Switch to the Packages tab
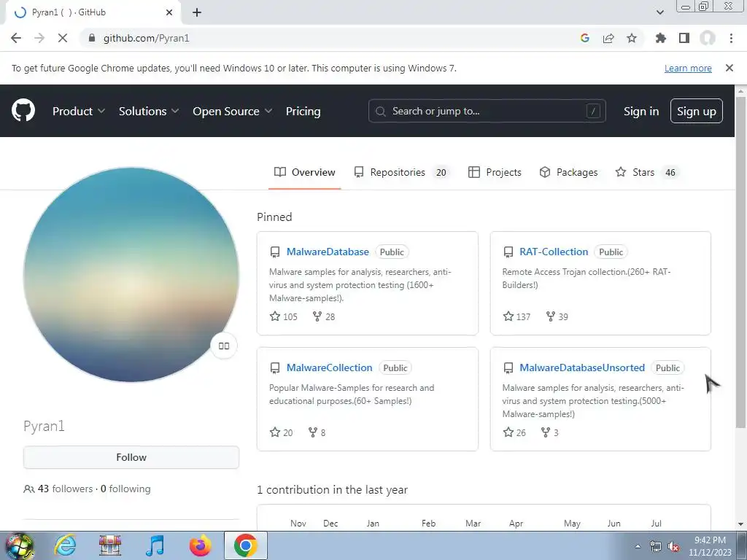 (568, 172)
